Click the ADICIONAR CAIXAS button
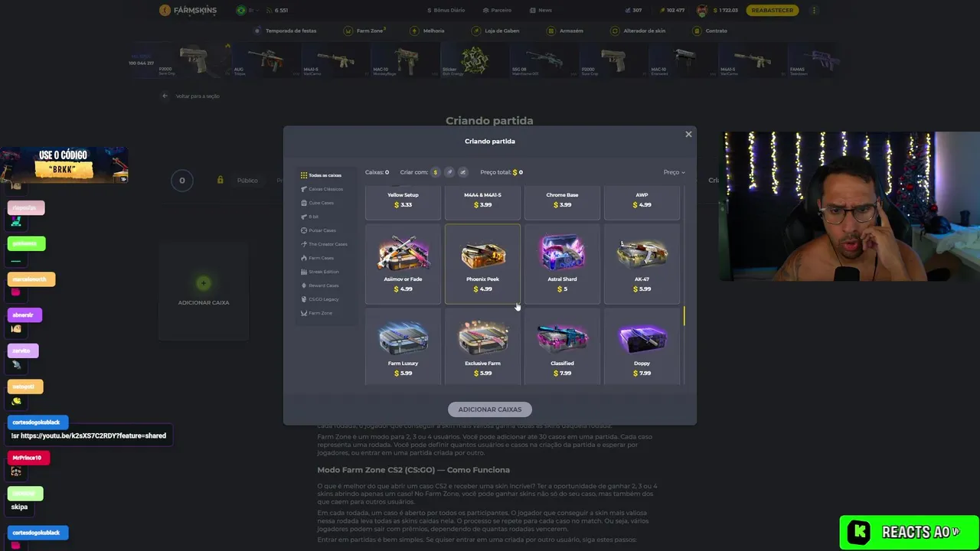The height and width of the screenshot is (551, 980). pos(490,409)
